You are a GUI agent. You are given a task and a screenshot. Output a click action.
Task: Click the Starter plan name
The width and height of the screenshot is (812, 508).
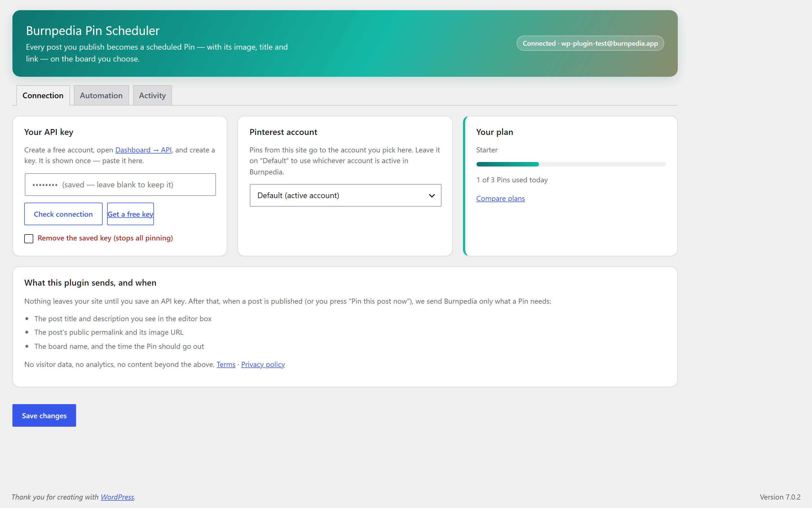[487, 150]
